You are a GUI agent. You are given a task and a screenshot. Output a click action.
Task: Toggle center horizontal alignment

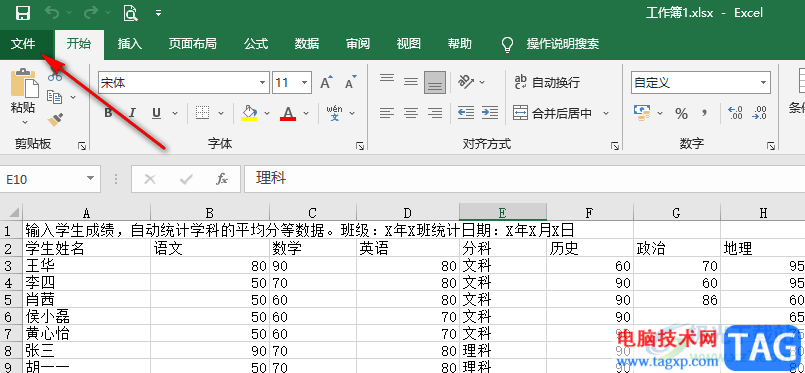pyautogui.click(x=411, y=113)
